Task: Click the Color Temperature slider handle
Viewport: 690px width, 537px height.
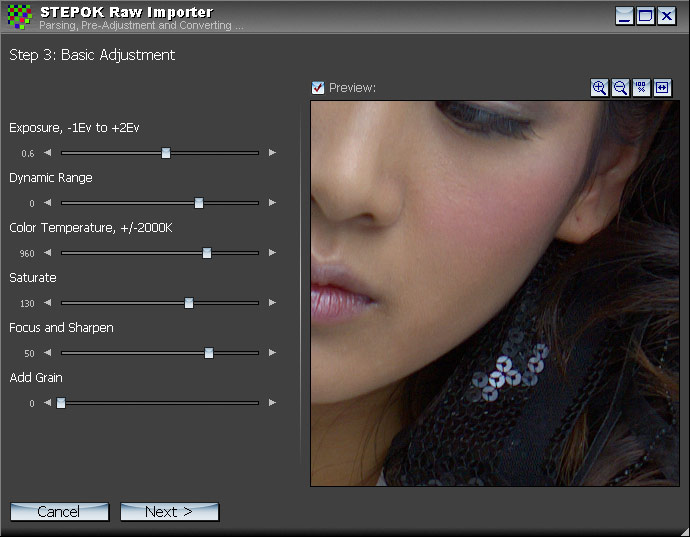Action: [207, 253]
